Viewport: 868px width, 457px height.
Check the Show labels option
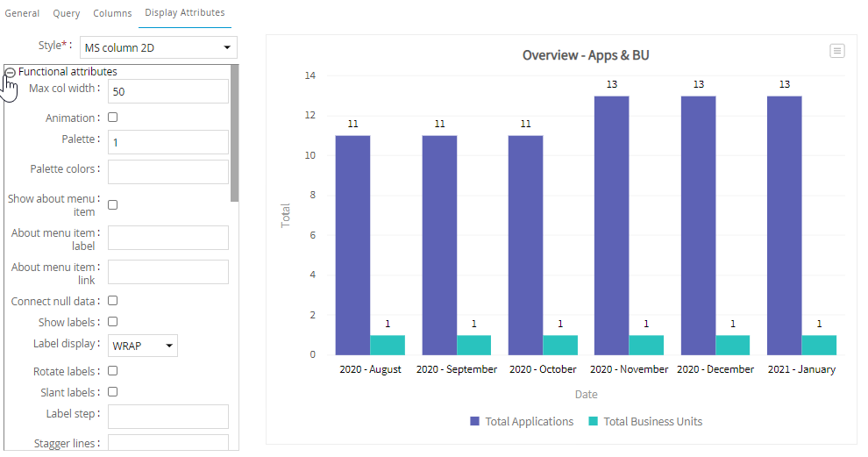(112, 322)
